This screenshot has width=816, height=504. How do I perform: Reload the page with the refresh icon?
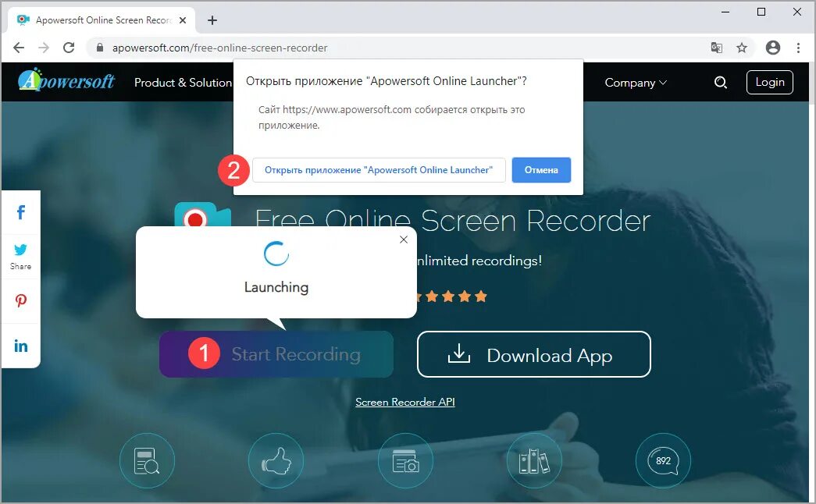pyautogui.click(x=69, y=48)
